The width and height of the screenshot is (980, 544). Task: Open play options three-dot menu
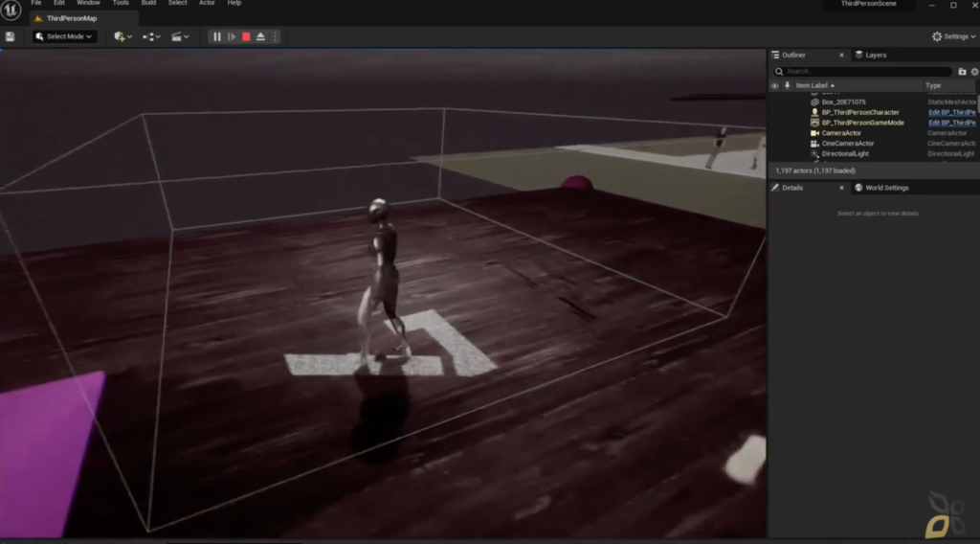click(275, 37)
